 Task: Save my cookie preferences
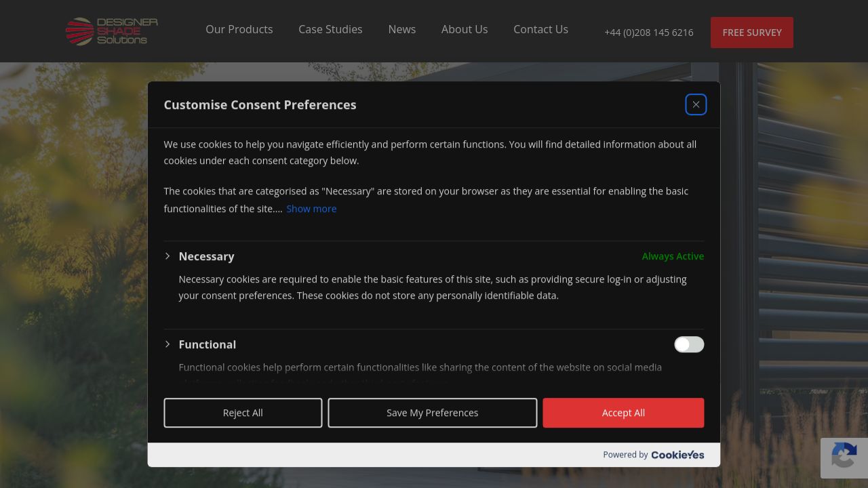click(433, 413)
